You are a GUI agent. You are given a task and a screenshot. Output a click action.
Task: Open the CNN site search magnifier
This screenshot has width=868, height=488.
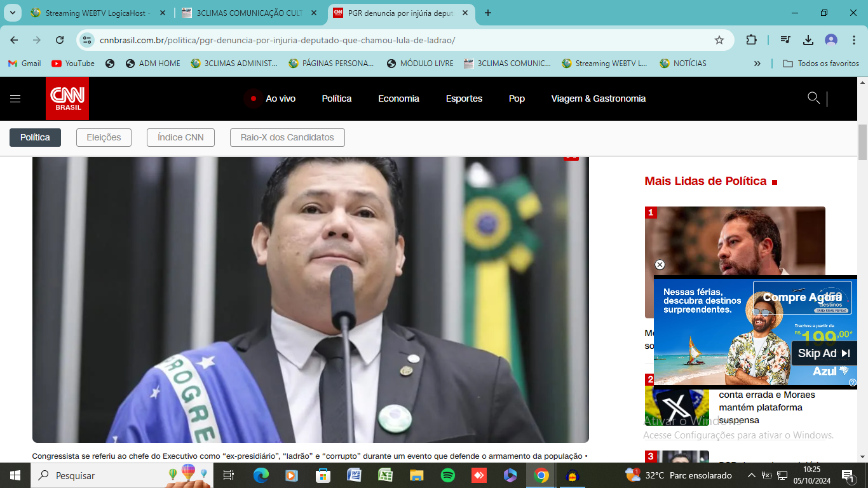pos(813,98)
